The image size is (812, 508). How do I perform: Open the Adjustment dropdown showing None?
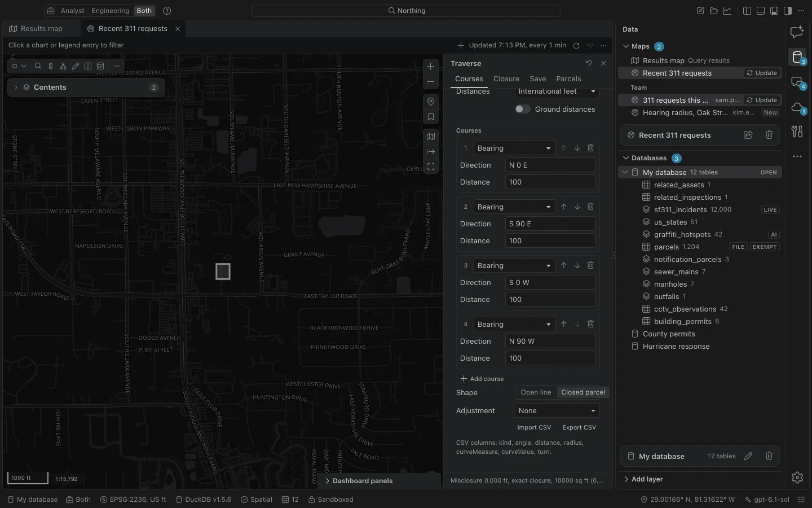coord(557,411)
